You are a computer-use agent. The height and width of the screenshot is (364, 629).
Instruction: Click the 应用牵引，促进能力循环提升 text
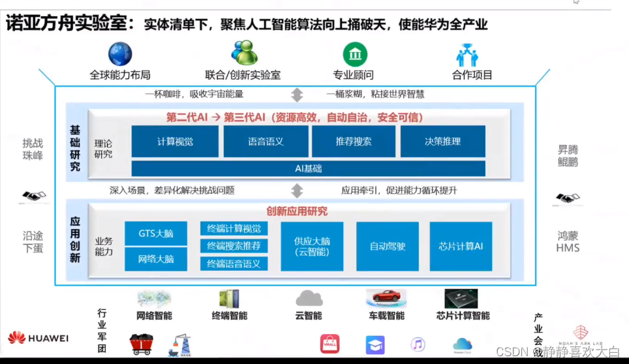click(x=399, y=190)
